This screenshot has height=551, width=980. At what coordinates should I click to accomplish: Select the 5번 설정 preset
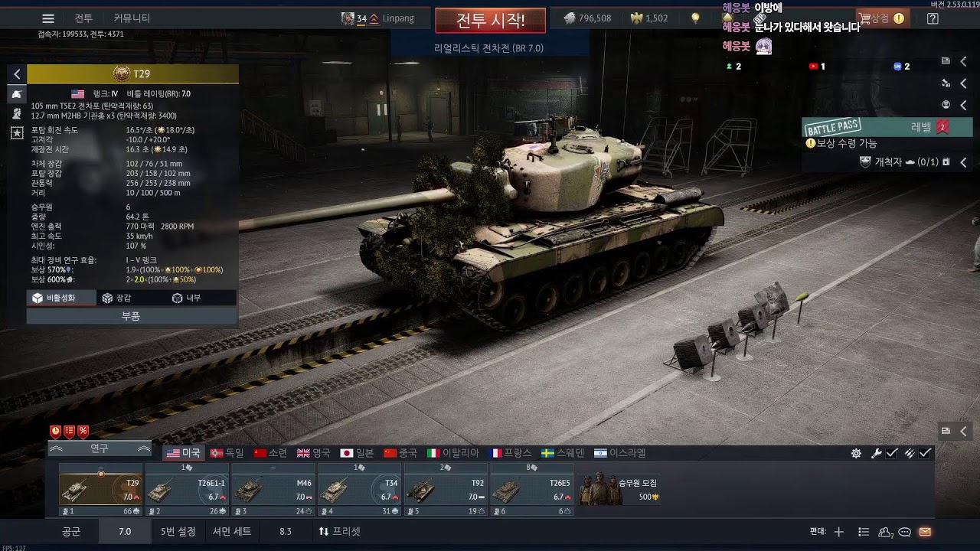pyautogui.click(x=178, y=531)
